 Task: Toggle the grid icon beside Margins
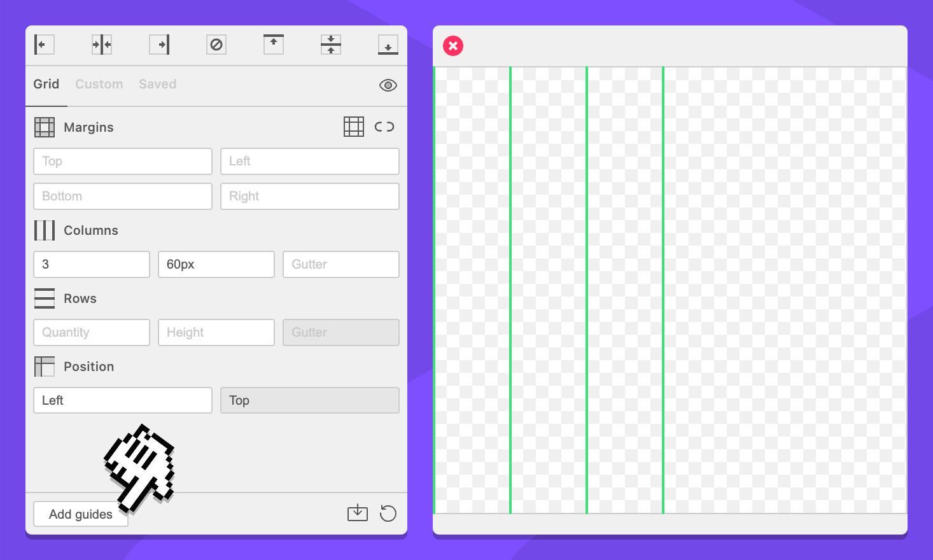(x=354, y=127)
